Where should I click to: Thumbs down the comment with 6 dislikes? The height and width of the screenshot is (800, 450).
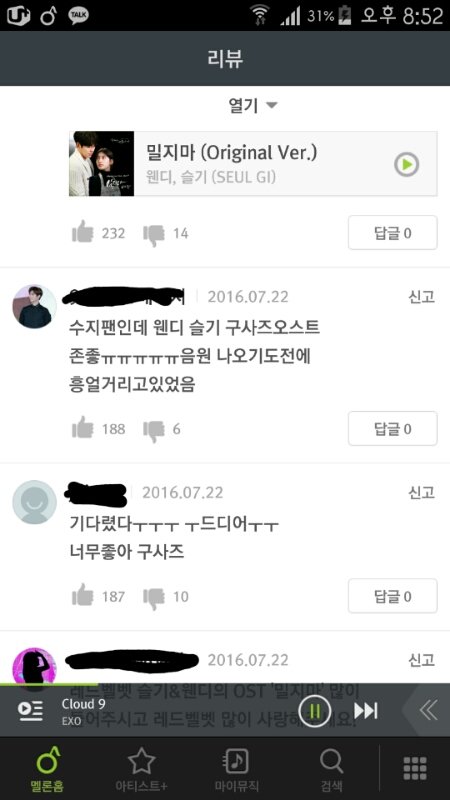(x=154, y=430)
